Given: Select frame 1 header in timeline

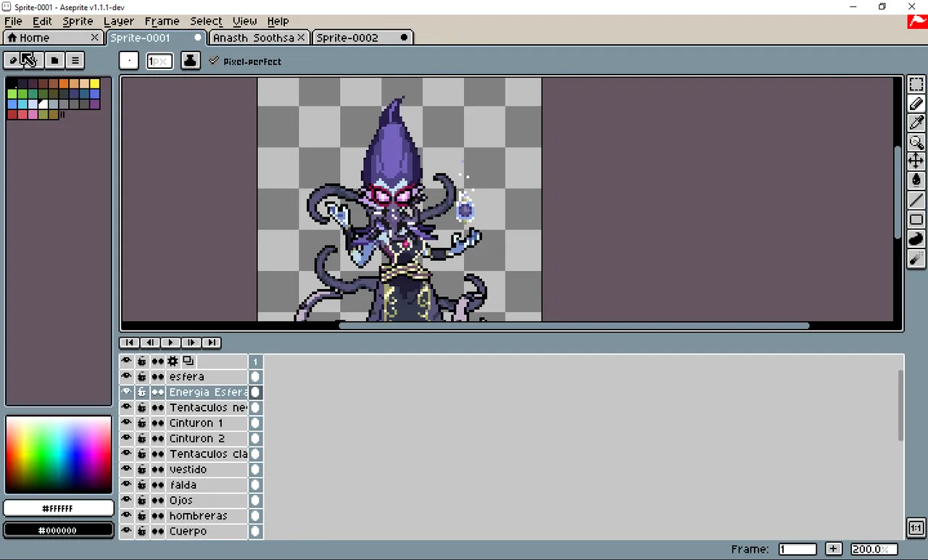Looking at the screenshot, I should click(x=255, y=361).
